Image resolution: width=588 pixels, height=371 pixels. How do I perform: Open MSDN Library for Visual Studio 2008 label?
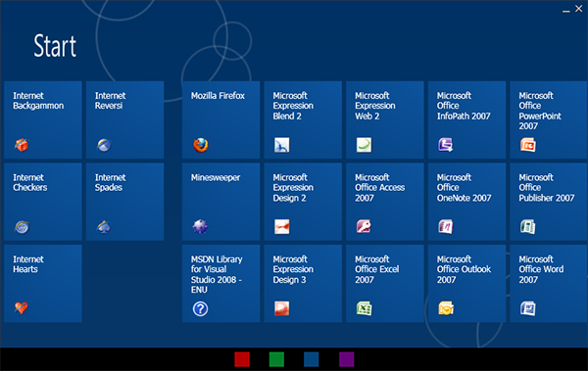point(217,274)
